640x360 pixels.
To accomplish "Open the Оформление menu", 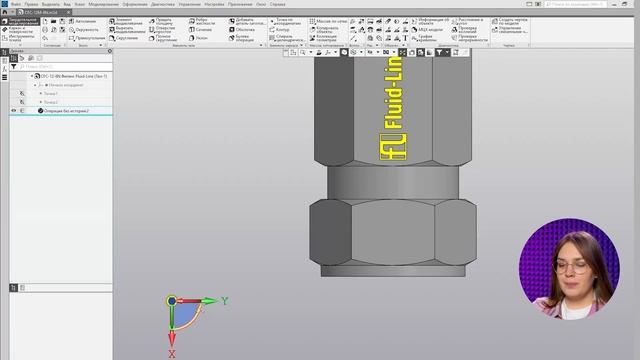I will [x=135, y=4].
